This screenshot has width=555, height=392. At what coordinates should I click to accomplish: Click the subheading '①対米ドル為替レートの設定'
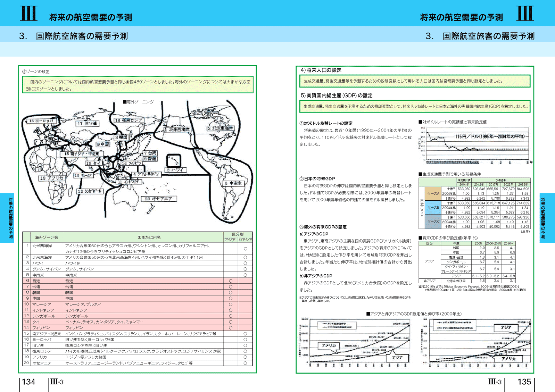[326, 123]
